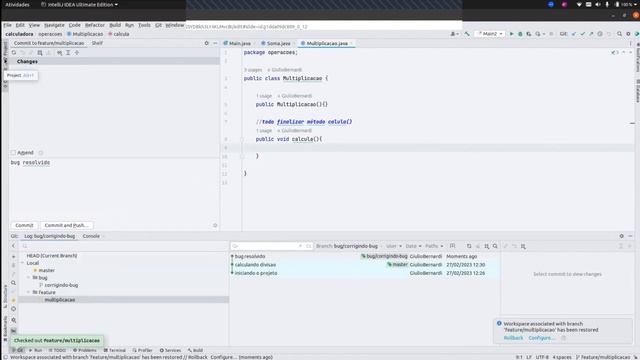Open Search Everywhere magnifier in the top toolbar

[x=619, y=34]
